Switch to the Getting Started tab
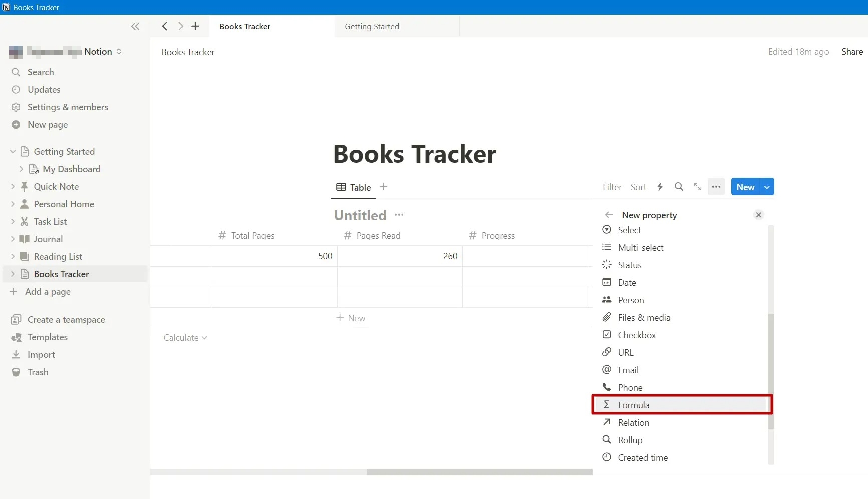The width and height of the screenshot is (868, 499). click(x=371, y=26)
